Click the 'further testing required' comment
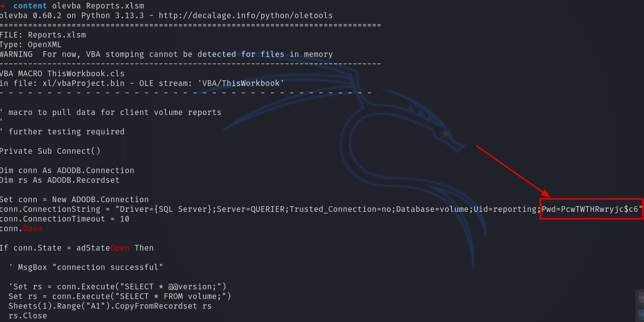Viewport: 644px width, 322px height. [66, 132]
